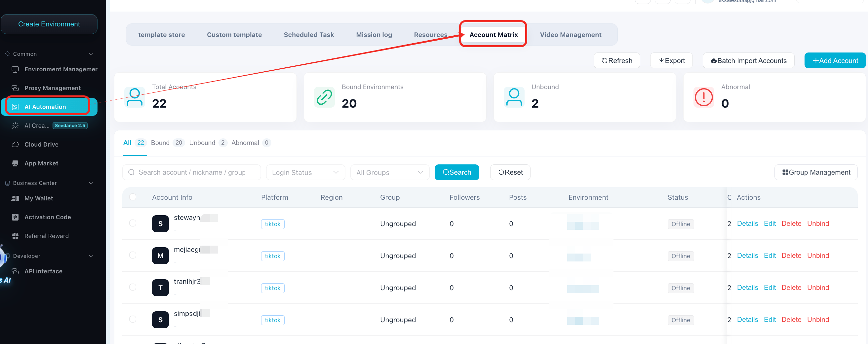Click the Proxy Management sidebar icon
The width and height of the screenshot is (868, 344).
point(15,88)
